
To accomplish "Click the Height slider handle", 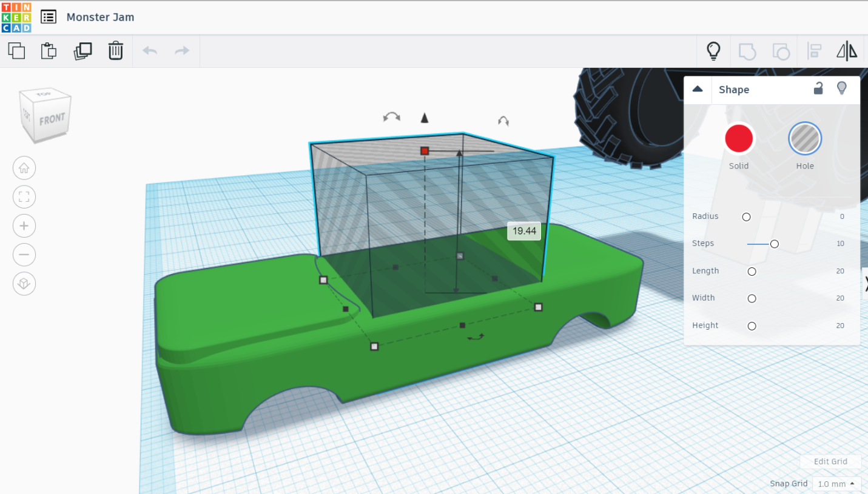I will (x=752, y=326).
